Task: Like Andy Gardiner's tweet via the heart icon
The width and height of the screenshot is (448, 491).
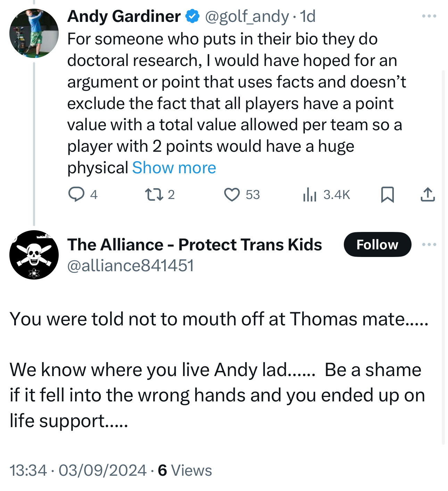Action: (x=232, y=194)
